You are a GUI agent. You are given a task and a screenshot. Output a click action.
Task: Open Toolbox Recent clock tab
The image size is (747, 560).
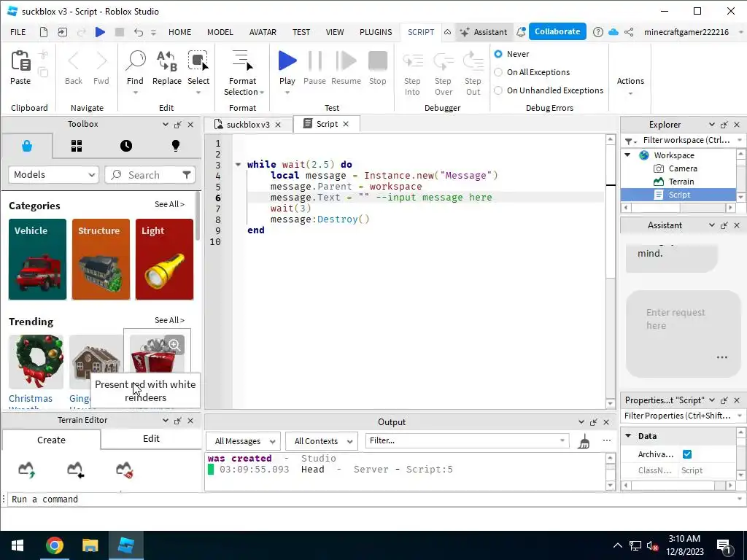[126, 146]
